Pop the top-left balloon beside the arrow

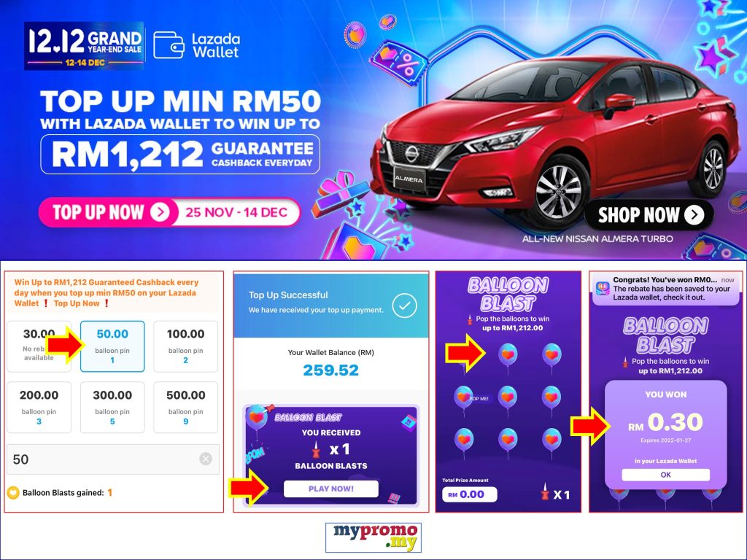508,356
